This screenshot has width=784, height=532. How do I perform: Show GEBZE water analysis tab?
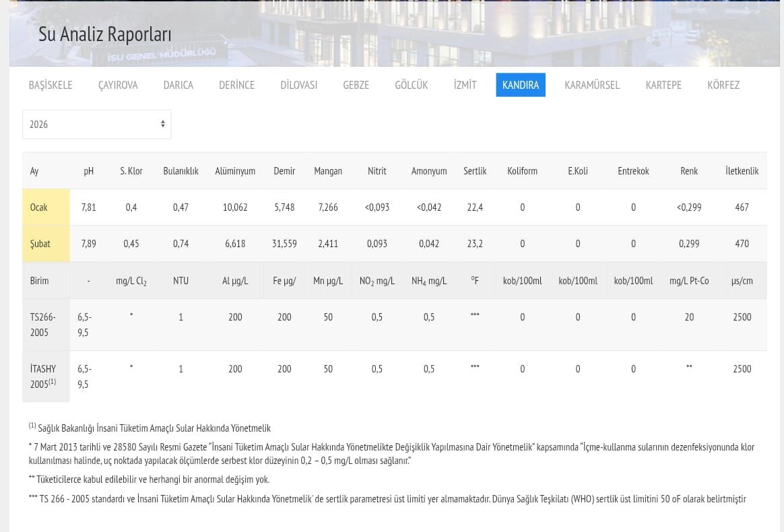(356, 85)
